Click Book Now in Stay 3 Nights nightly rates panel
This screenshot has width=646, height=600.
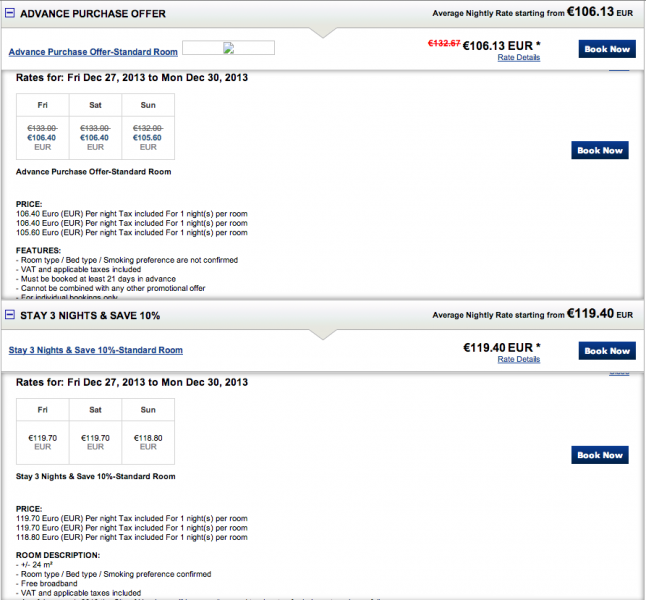[x=599, y=455]
